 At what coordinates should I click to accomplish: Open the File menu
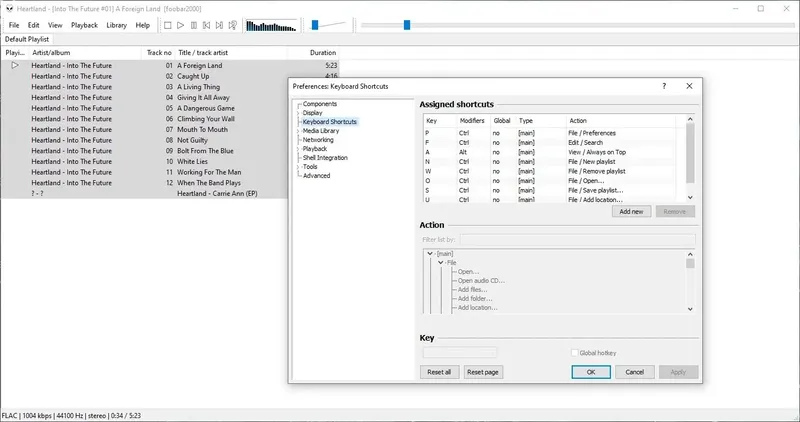[14, 25]
